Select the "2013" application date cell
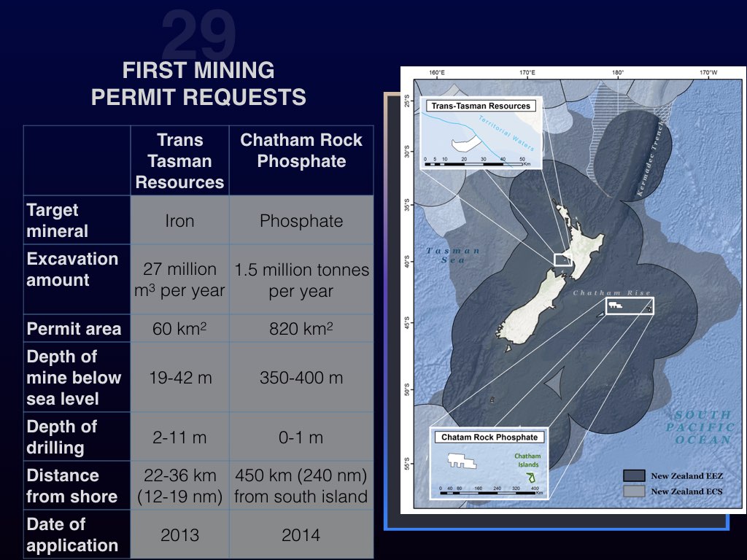This screenshot has height=560, width=747. tap(179, 535)
